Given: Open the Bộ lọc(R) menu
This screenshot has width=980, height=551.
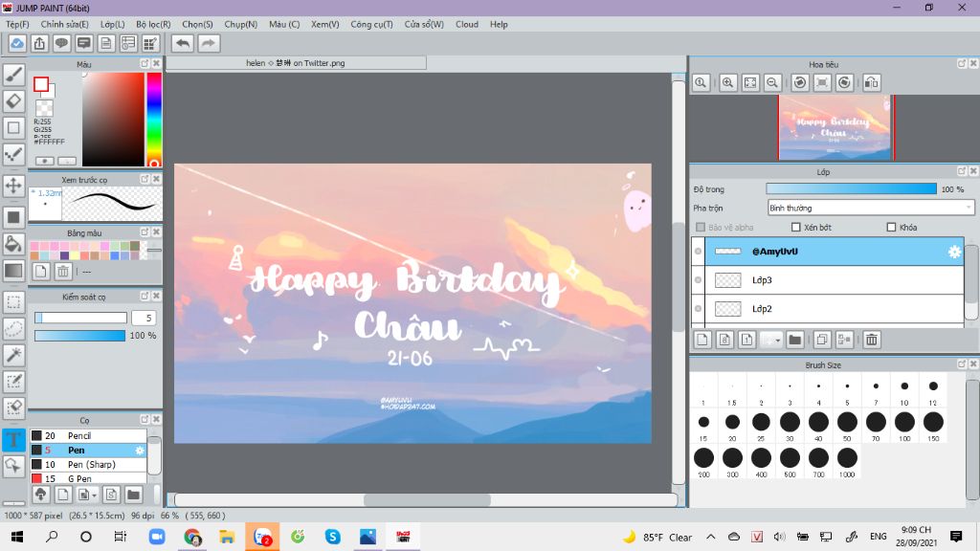Looking at the screenshot, I should [x=153, y=24].
